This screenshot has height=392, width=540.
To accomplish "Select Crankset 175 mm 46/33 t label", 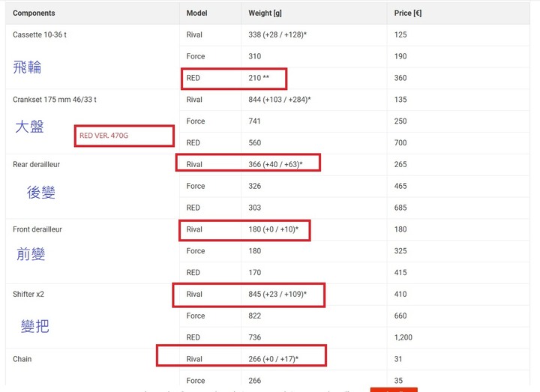I will tap(55, 100).
